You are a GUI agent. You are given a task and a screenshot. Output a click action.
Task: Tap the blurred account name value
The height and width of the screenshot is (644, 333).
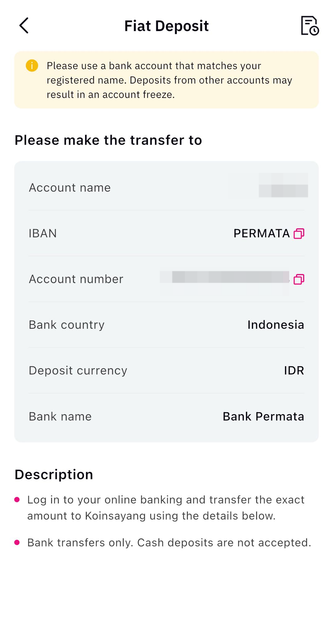pyautogui.click(x=283, y=185)
